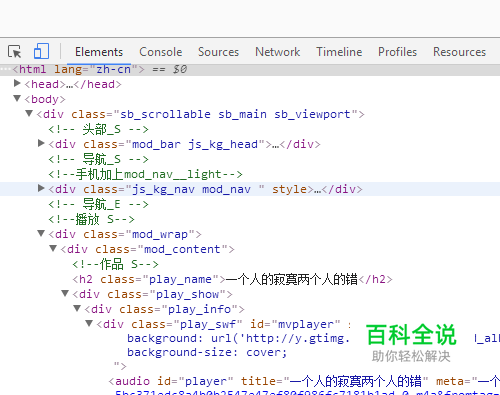Click the 导航_E comment line
500x395 pixels.
[x=98, y=204]
